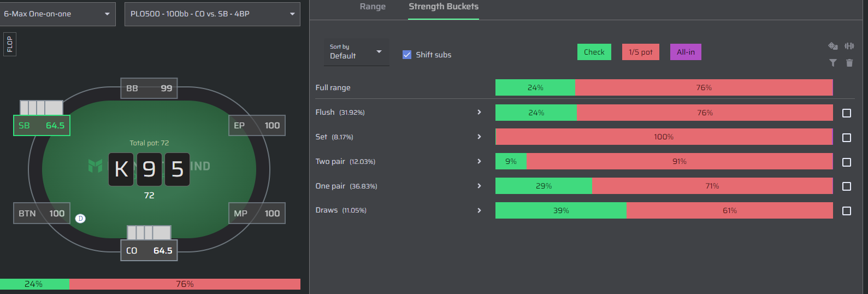Uncheck the Shift subs checkbox
The width and height of the screenshot is (868, 294).
pyautogui.click(x=407, y=55)
